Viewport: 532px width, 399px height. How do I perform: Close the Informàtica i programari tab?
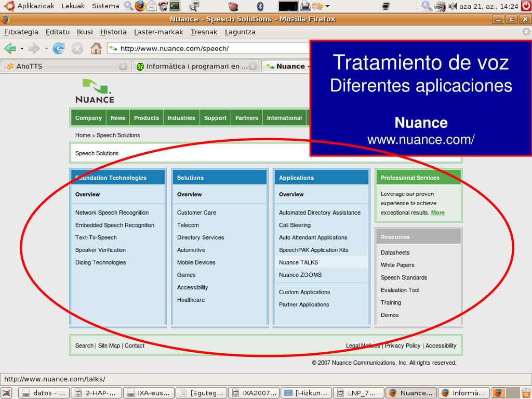pos(253,66)
